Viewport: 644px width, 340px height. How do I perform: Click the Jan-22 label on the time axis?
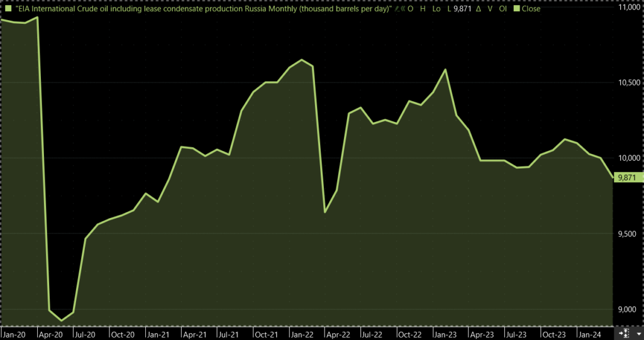coord(301,334)
